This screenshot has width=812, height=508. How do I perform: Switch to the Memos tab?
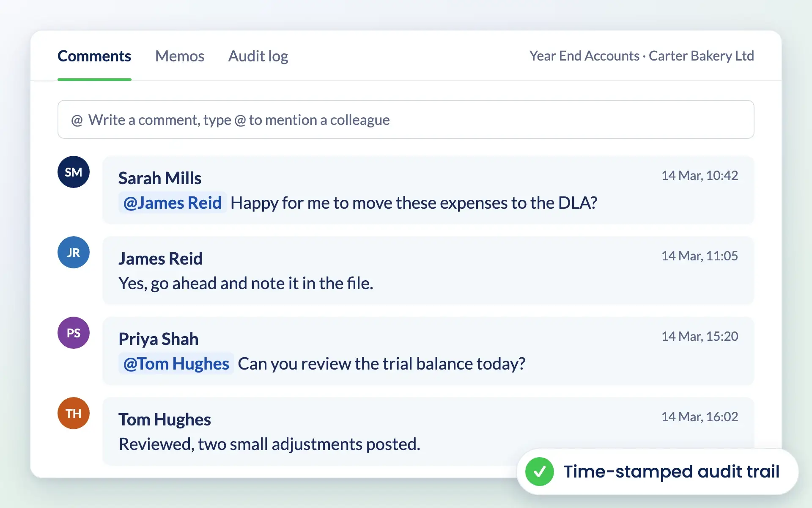[180, 56]
